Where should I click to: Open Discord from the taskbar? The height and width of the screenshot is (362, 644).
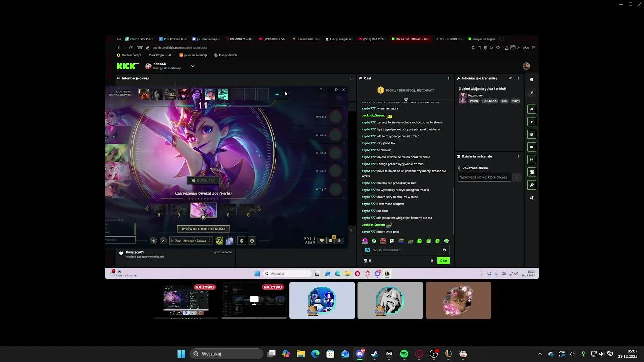tap(360, 354)
